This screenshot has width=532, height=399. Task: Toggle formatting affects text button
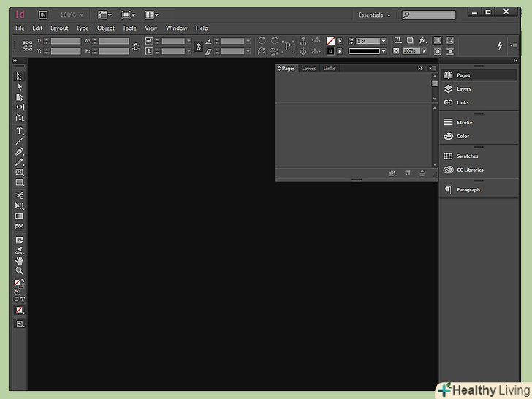23,300
